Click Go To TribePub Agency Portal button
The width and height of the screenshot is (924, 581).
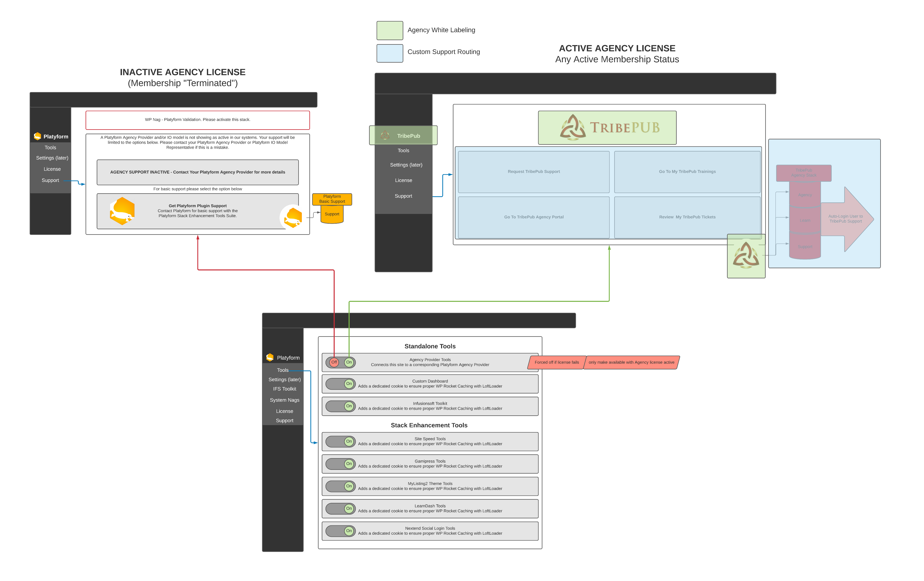534,218
